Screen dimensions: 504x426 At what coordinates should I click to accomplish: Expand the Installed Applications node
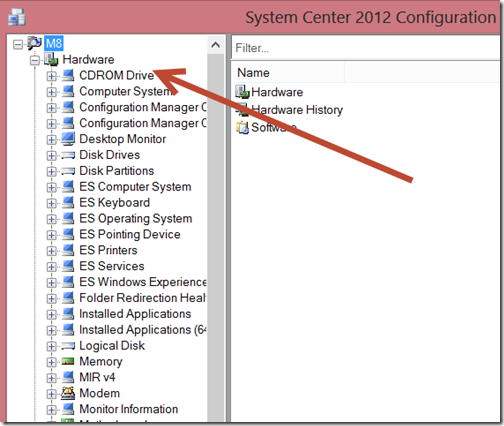point(51,314)
